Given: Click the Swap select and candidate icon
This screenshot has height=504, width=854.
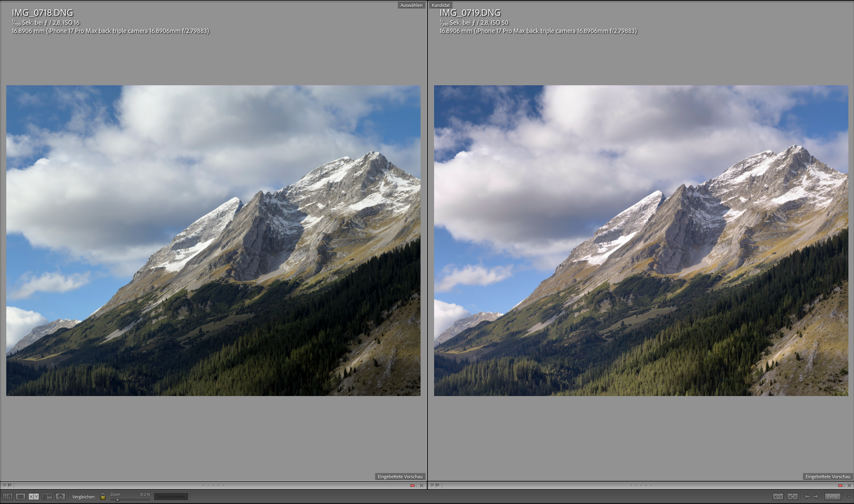Looking at the screenshot, I should tap(777, 496).
